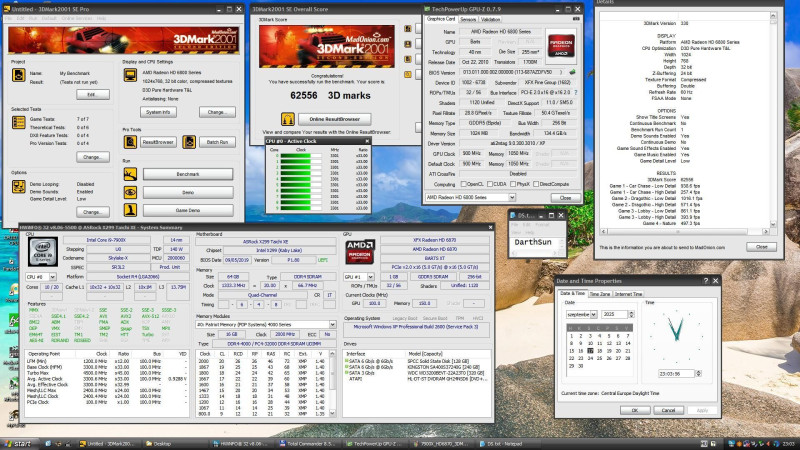Click the Demo eye icon
Image resolution: width=800 pixels, height=450 pixels.
click(x=130, y=192)
